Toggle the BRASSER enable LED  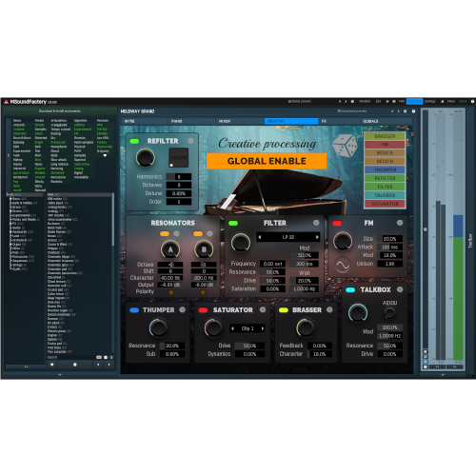[284, 310]
